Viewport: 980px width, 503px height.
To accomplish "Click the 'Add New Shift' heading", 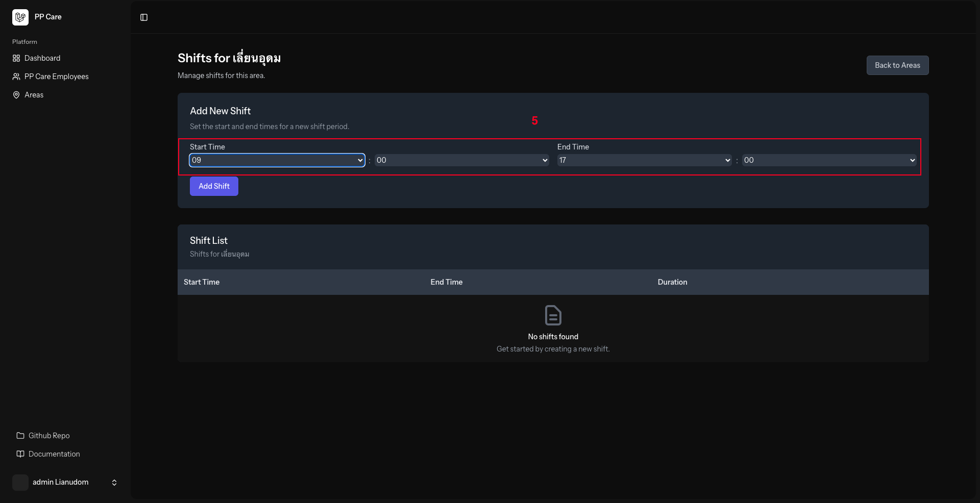I will [x=220, y=111].
